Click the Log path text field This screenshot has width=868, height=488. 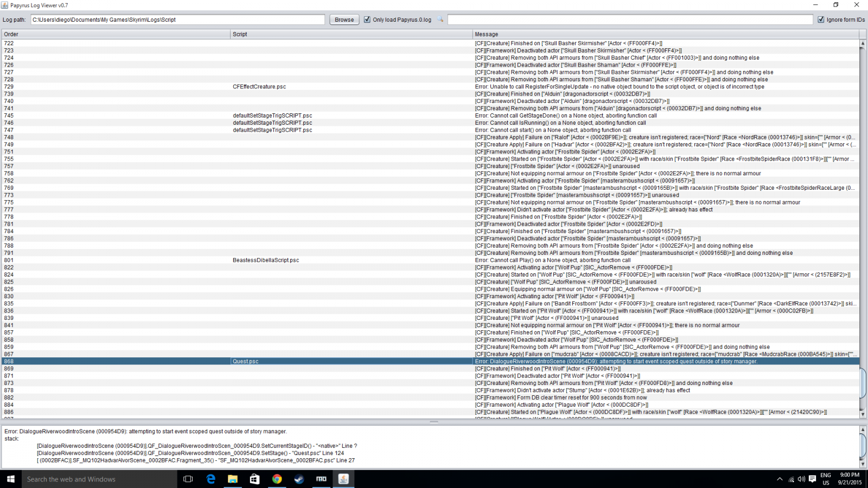point(177,20)
